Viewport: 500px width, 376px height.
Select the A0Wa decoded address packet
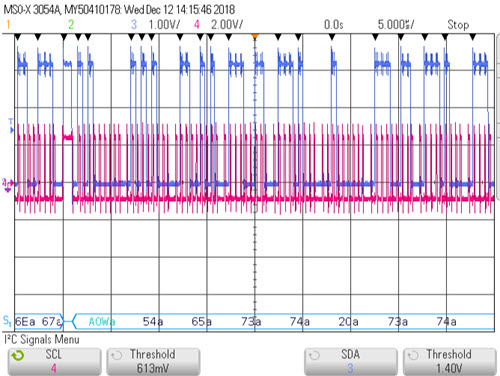click(x=102, y=322)
